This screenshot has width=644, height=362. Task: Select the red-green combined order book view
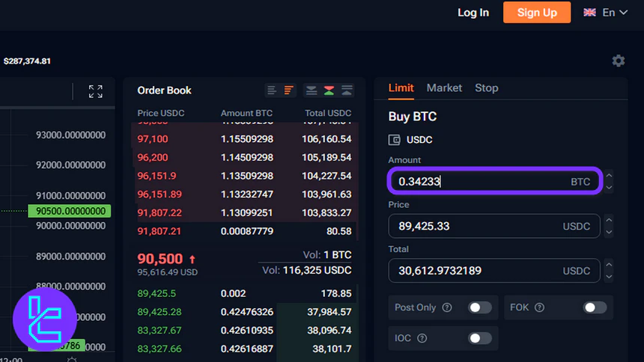(329, 90)
